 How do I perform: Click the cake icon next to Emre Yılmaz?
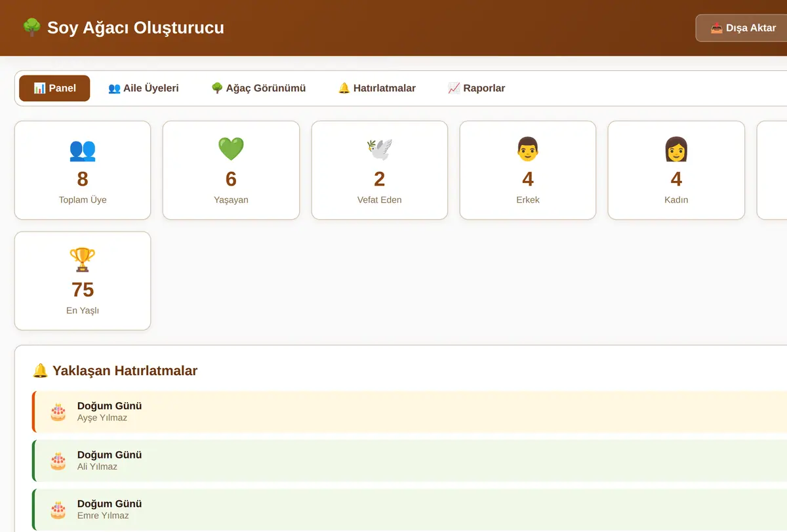(x=58, y=510)
